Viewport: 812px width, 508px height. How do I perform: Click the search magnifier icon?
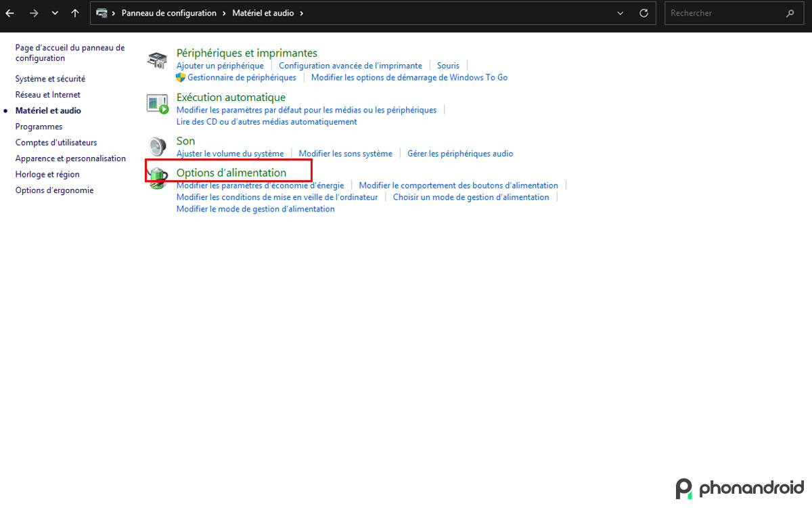coord(790,13)
